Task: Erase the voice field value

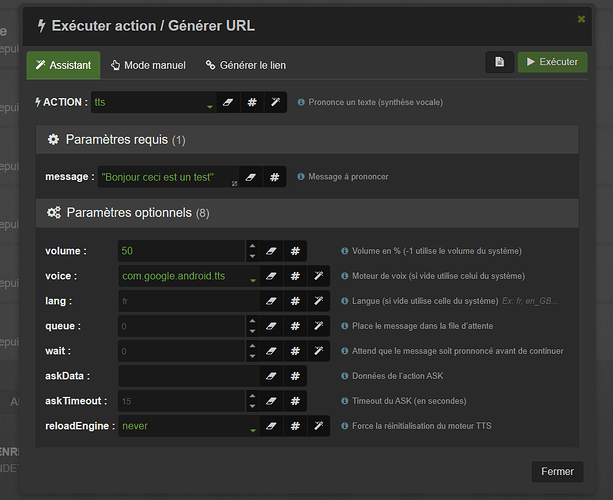Action: (x=271, y=276)
